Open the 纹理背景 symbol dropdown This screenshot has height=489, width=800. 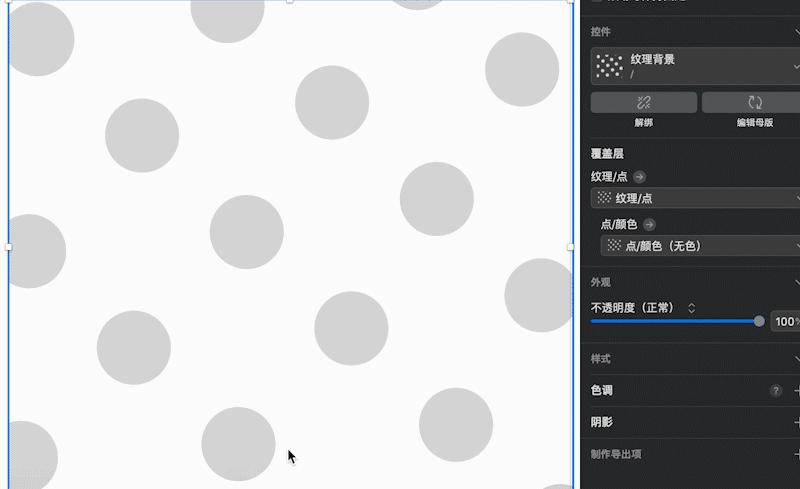(x=695, y=66)
